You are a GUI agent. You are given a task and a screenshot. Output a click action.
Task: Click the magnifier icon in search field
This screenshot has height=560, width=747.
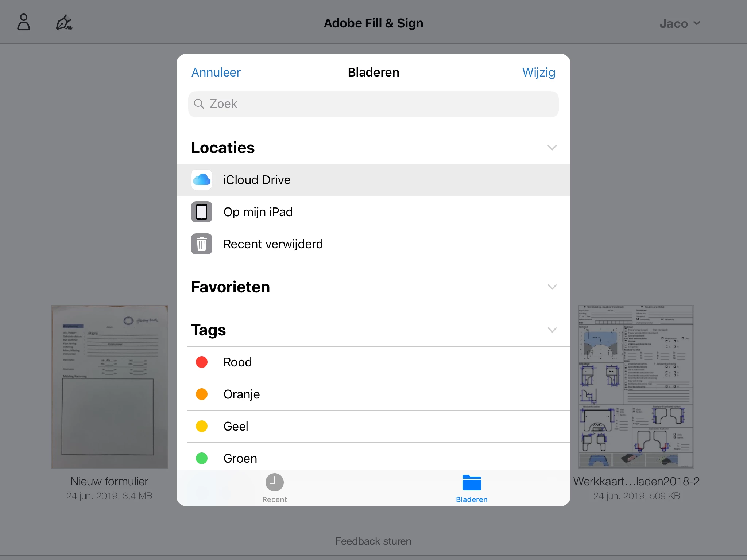pyautogui.click(x=199, y=104)
